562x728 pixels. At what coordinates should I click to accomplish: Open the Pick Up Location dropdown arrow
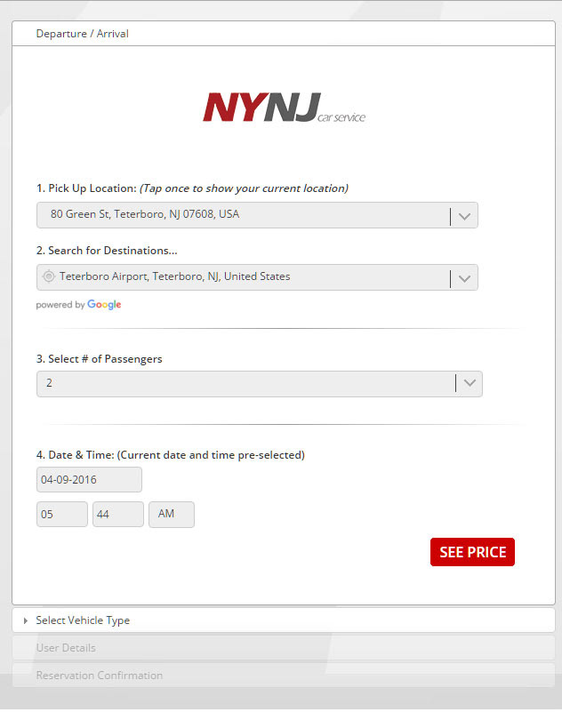[x=464, y=216]
